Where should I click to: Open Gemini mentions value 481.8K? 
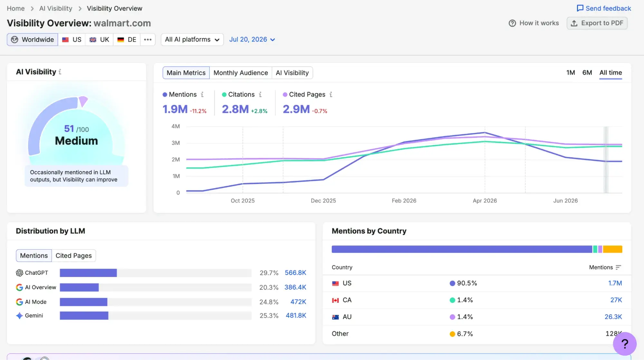pos(296,316)
